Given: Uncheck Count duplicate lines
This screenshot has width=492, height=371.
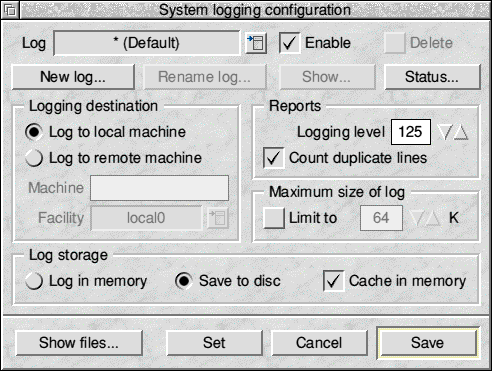Looking at the screenshot, I should coord(274,158).
